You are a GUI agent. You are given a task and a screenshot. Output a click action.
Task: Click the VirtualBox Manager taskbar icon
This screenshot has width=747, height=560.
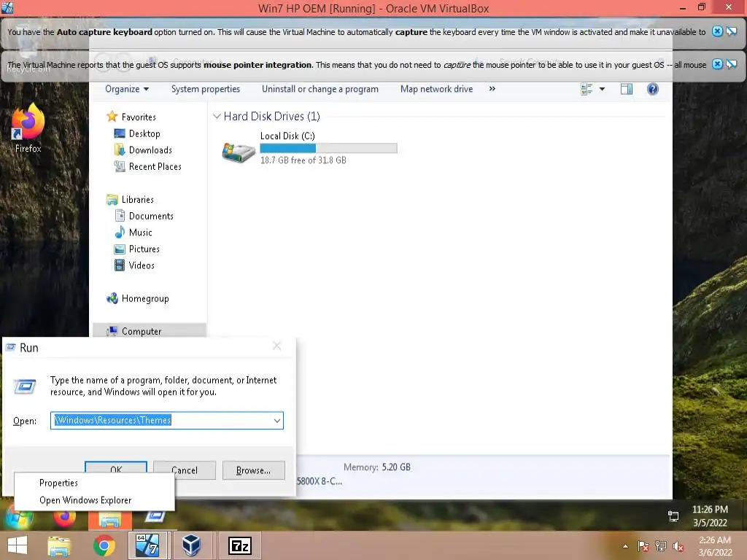pyautogui.click(x=192, y=545)
